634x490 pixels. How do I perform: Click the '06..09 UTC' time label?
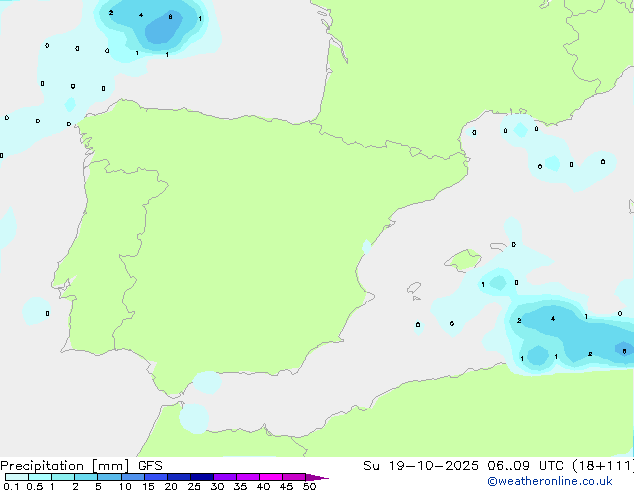525,466
